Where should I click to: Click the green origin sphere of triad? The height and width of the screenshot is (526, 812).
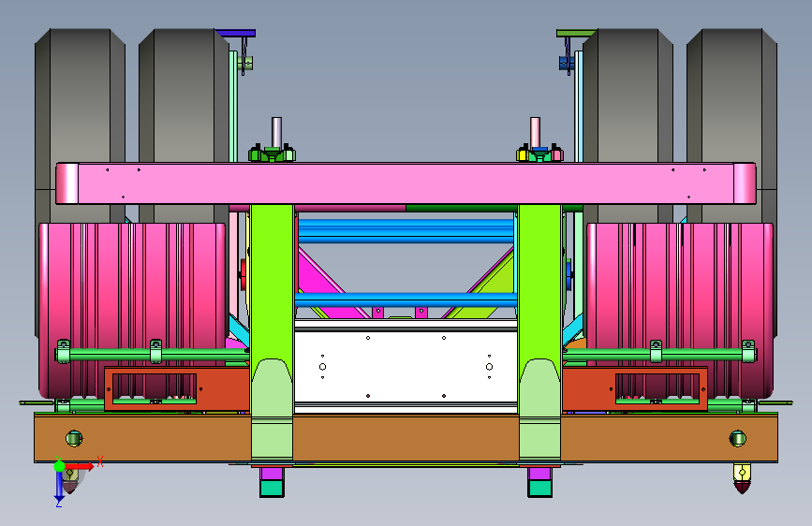point(59,466)
